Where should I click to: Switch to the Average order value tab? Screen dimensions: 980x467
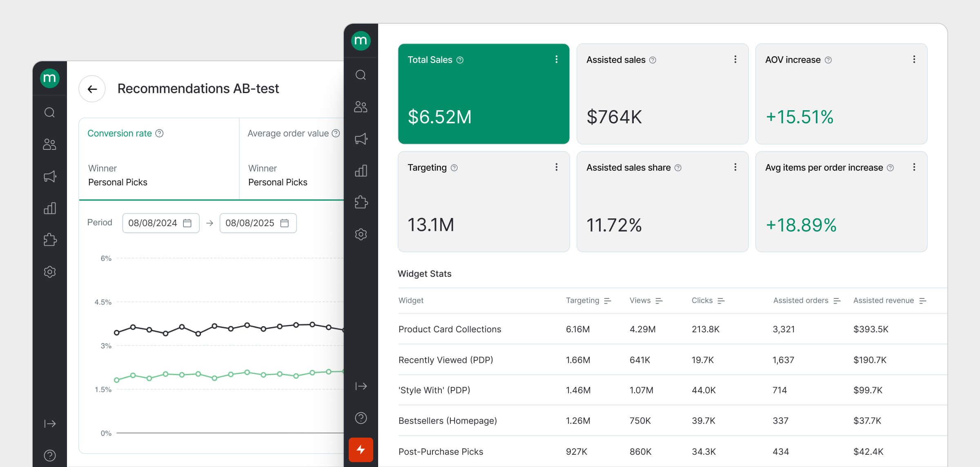pos(288,133)
